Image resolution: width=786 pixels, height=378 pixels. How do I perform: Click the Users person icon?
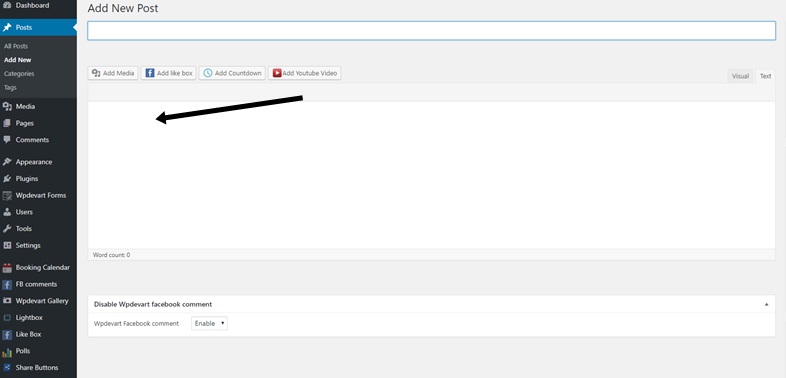coord(7,212)
